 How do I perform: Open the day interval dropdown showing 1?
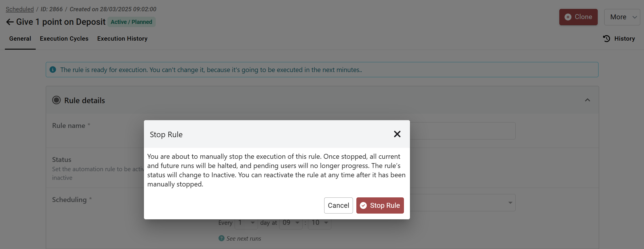click(246, 223)
